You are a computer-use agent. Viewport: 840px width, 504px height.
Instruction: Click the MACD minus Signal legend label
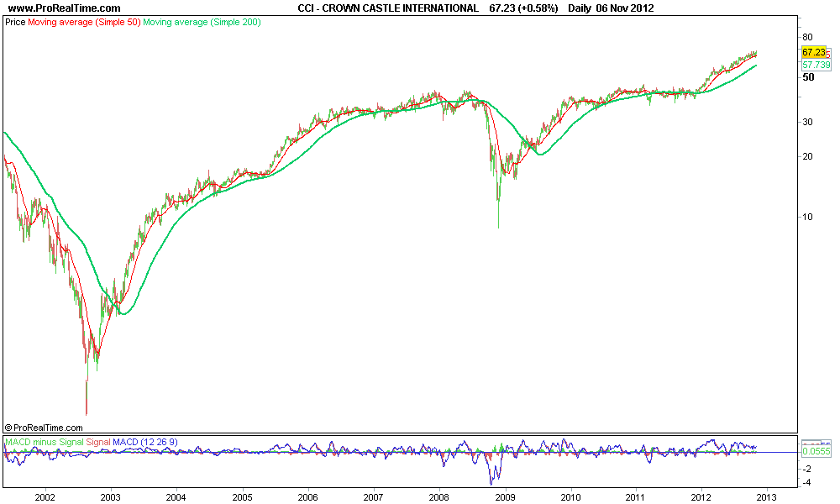coord(45,443)
